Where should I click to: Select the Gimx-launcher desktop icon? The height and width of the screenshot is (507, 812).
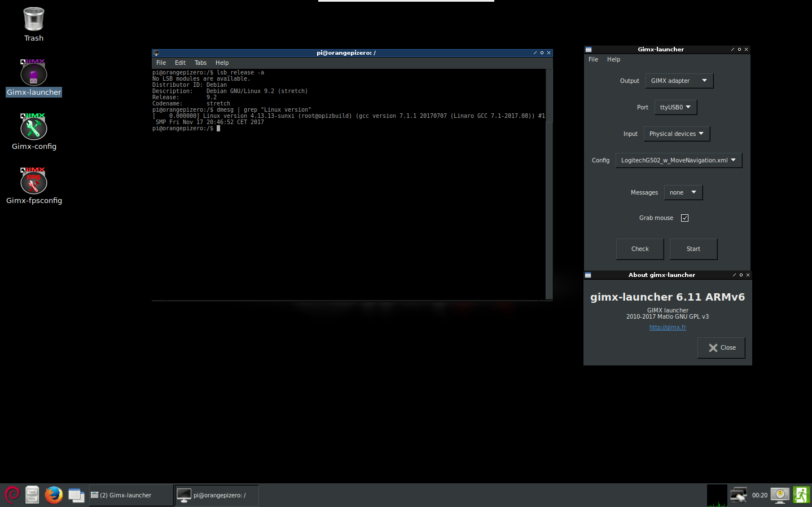tap(34, 78)
